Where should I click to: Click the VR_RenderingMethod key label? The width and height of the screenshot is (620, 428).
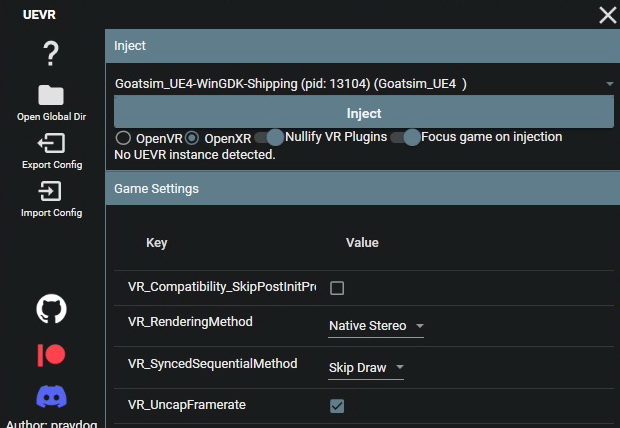[x=190, y=322]
